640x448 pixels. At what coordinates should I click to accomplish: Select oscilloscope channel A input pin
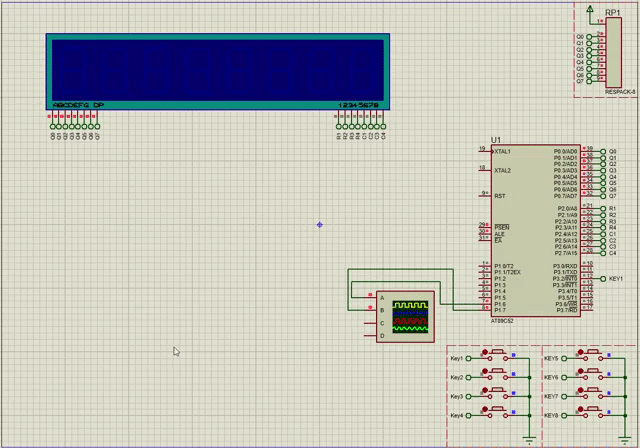pos(370,297)
